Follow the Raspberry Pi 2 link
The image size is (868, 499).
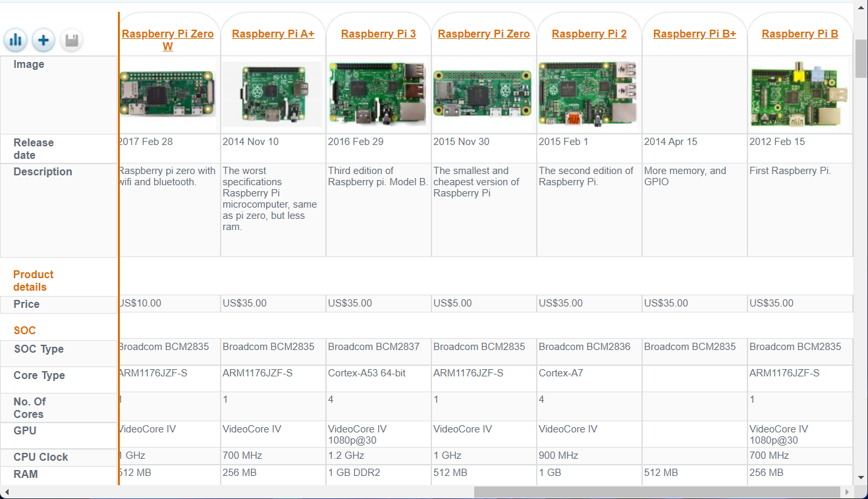pyautogui.click(x=589, y=34)
